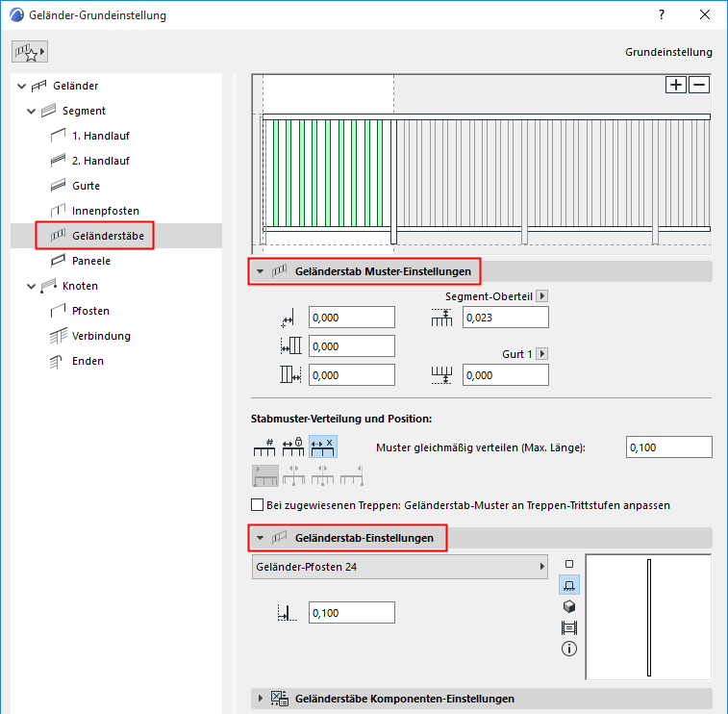Open the Enden settings page
This screenshot has height=714, width=728.
pos(88,361)
